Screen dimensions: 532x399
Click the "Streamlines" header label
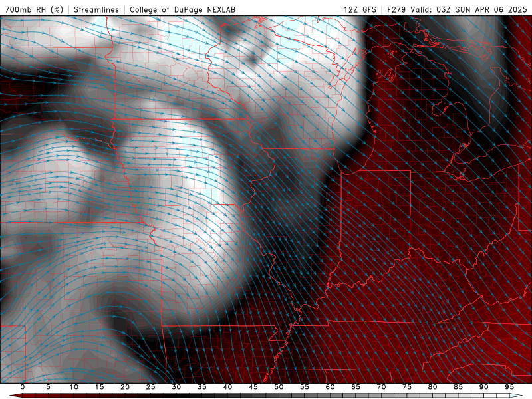[96, 9]
